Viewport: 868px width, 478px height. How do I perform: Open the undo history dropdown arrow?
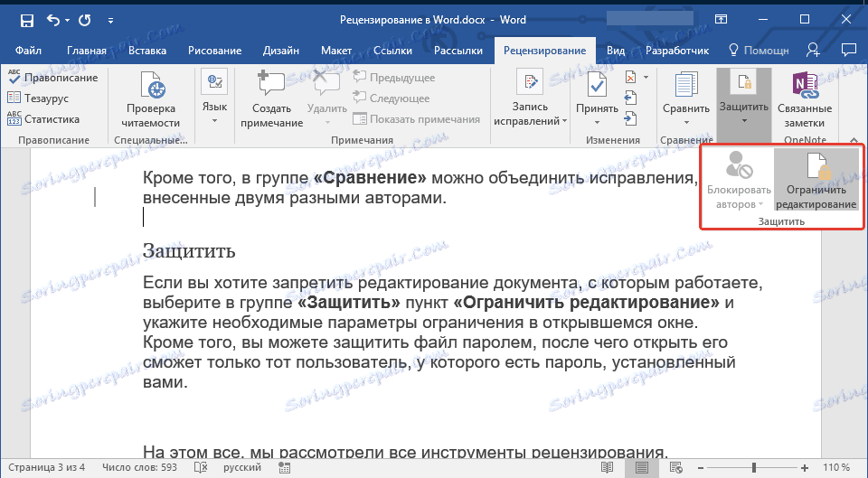click(68, 21)
